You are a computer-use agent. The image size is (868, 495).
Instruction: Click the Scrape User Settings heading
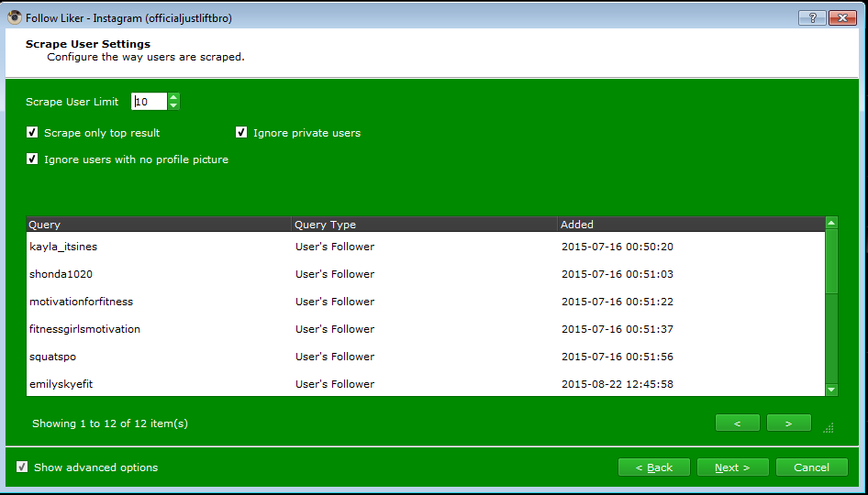pos(88,44)
